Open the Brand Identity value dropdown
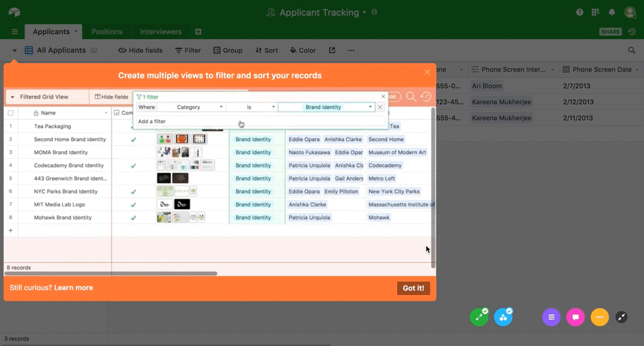 [327, 107]
